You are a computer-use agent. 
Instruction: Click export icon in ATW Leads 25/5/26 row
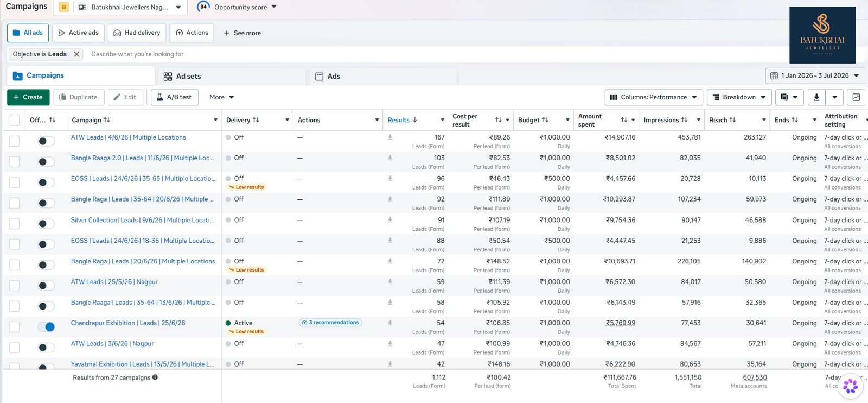(x=390, y=282)
